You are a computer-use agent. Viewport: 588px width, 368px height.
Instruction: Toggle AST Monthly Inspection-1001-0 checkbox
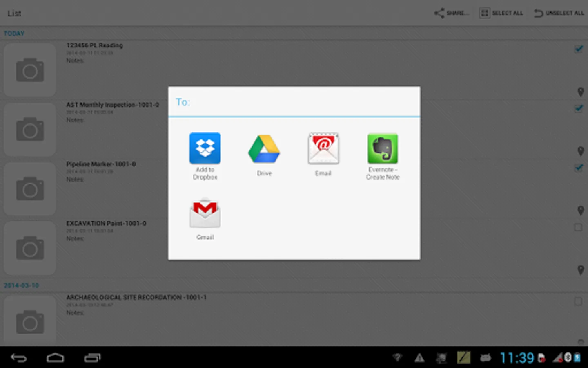pyautogui.click(x=579, y=108)
